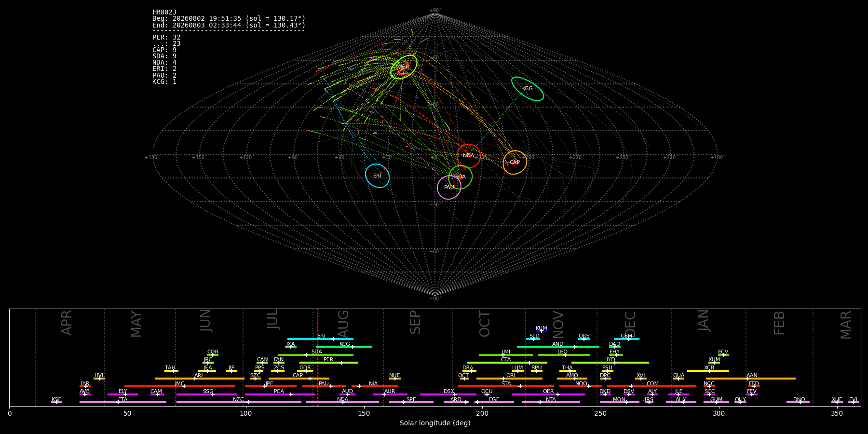Click the GEM shower bar in December
The height and width of the screenshot is (434, 868).
(x=626, y=339)
